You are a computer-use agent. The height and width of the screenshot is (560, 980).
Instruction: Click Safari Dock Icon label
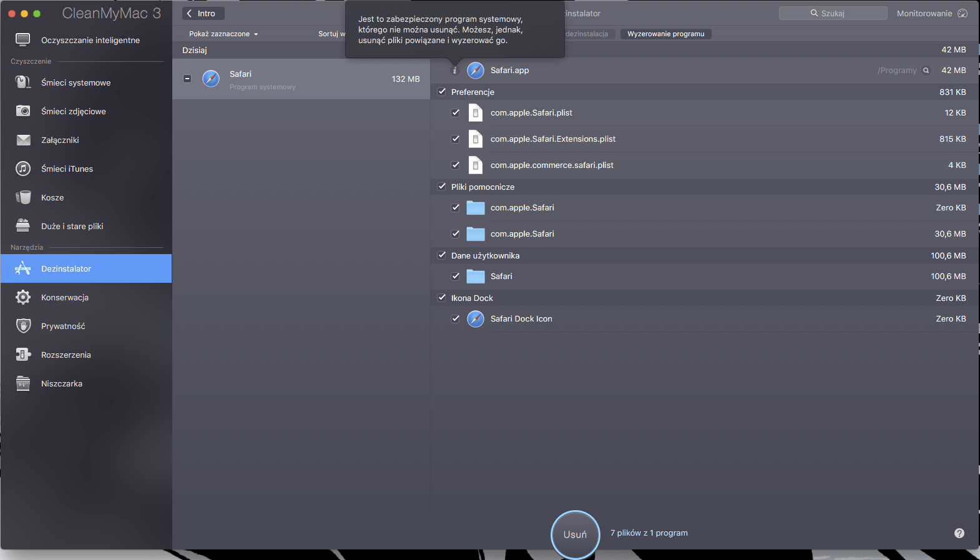point(521,319)
